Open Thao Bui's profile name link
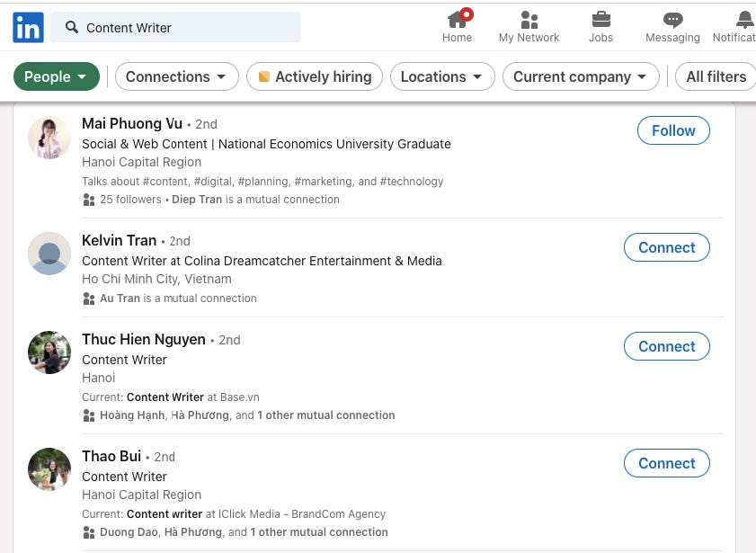756x553 pixels. point(111,456)
